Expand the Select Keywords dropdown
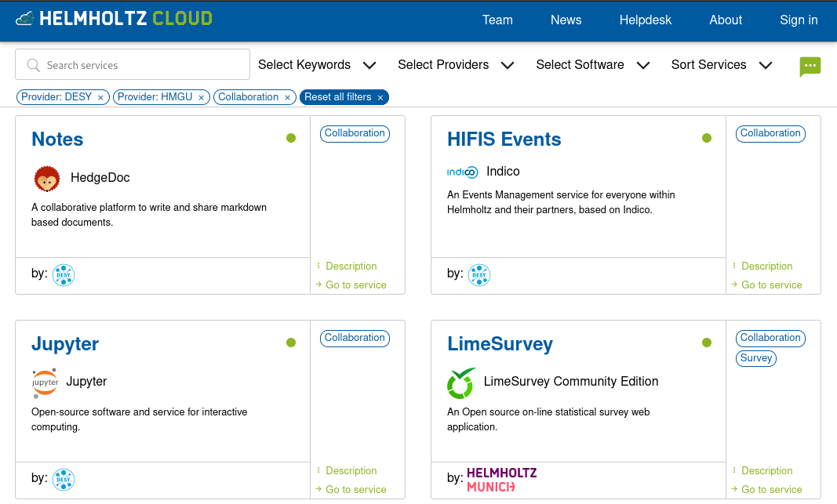Image resolution: width=837 pixels, height=504 pixels. [x=317, y=65]
